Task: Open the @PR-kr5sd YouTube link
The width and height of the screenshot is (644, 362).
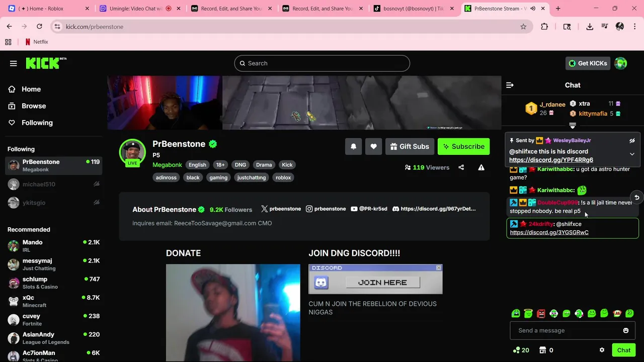Action: pos(369,209)
